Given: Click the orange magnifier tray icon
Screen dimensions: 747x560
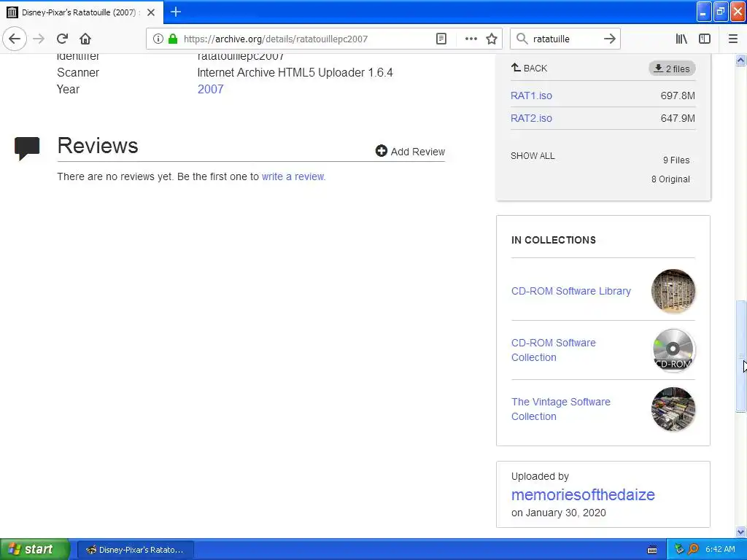Looking at the screenshot, I should click(x=693, y=549).
